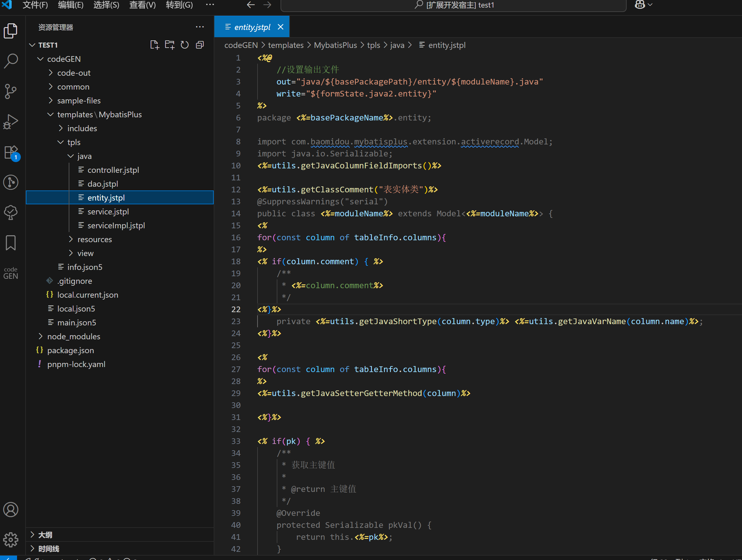Select the entity.jstpl editor tab
This screenshot has width=742, height=560.
click(252, 27)
